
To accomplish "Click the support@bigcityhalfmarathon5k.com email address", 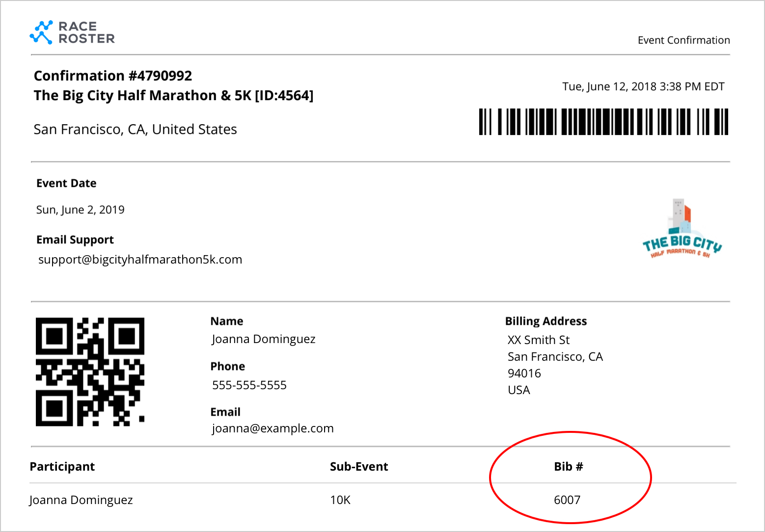I will point(140,260).
